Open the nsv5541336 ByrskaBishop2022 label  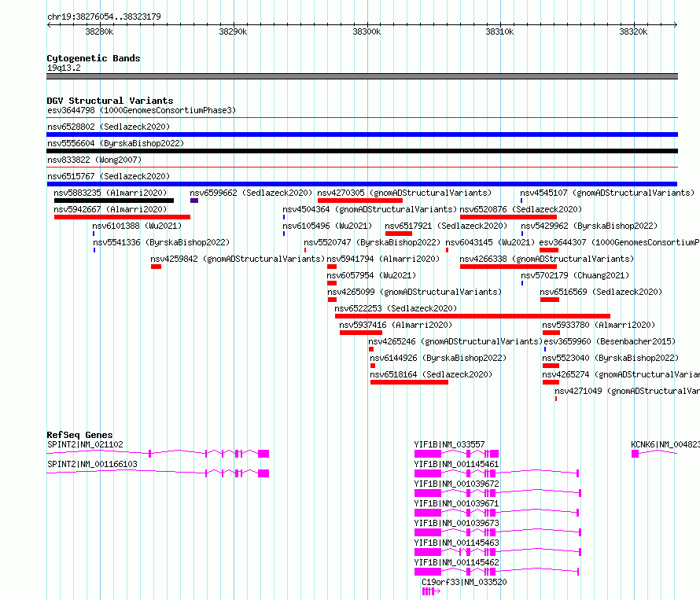(x=161, y=242)
